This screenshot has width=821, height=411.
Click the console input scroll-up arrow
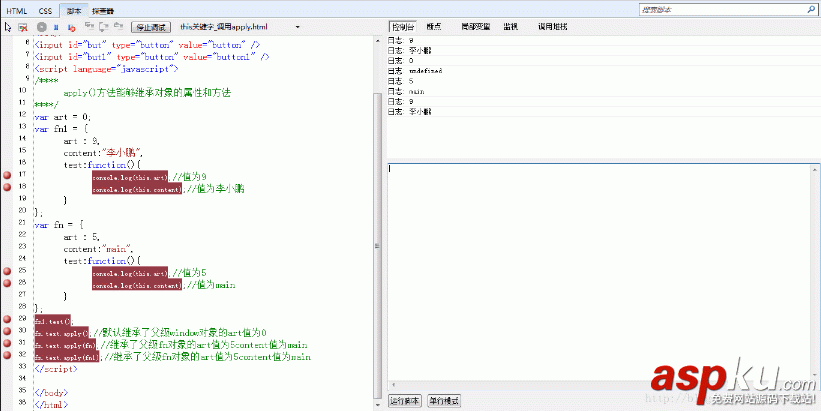(815, 170)
